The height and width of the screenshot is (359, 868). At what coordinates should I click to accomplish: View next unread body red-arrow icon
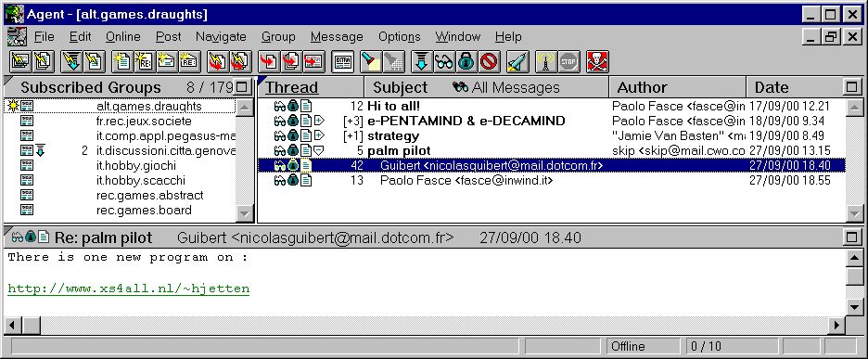coord(313,61)
